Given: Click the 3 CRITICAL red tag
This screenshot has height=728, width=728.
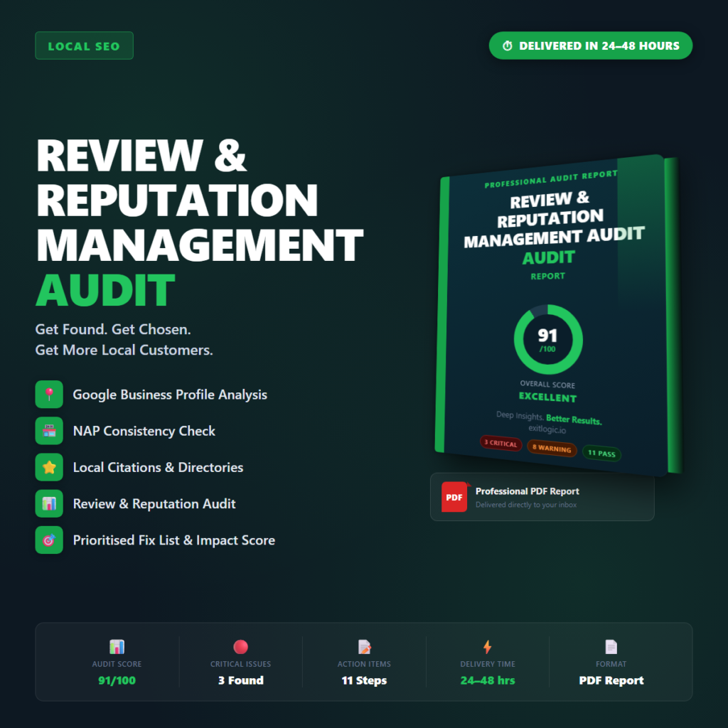Looking at the screenshot, I should point(500,443).
